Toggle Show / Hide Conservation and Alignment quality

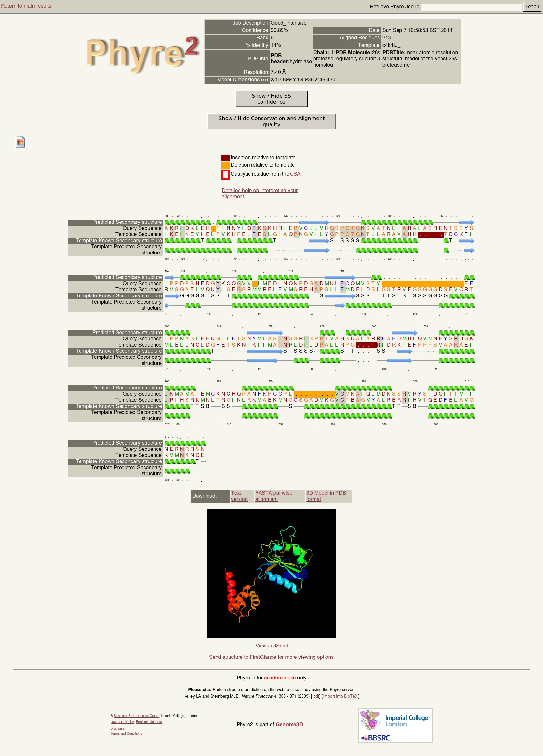(271, 121)
